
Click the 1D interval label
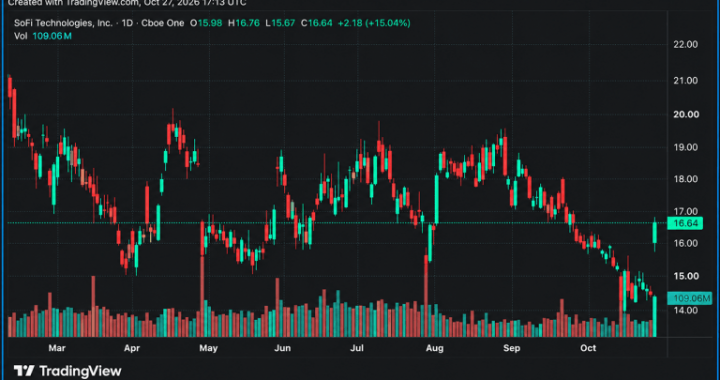tap(127, 23)
